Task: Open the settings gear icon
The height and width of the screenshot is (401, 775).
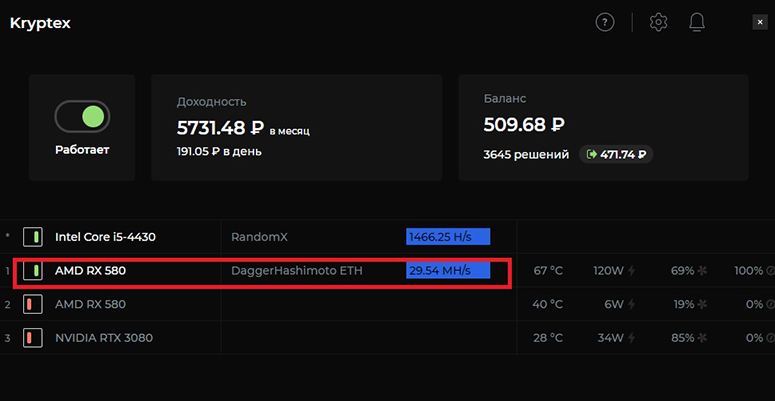Action: 658,22
